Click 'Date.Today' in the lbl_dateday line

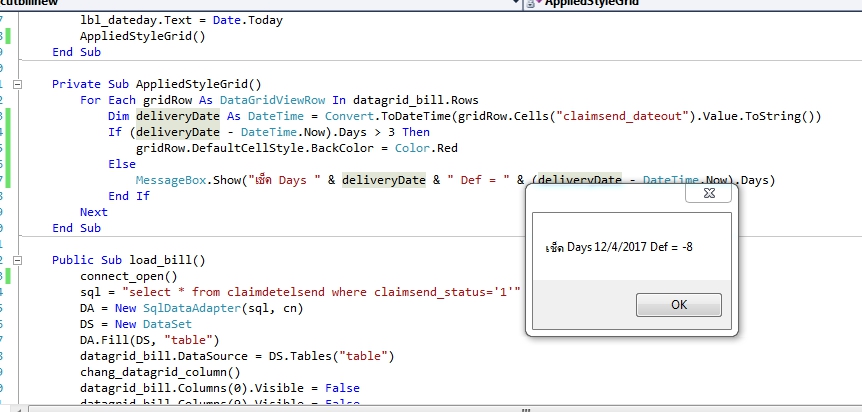[247, 20]
